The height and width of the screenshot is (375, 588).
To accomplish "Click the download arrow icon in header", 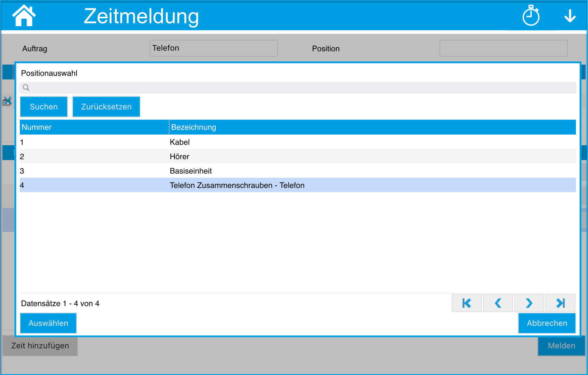I will point(570,16).
